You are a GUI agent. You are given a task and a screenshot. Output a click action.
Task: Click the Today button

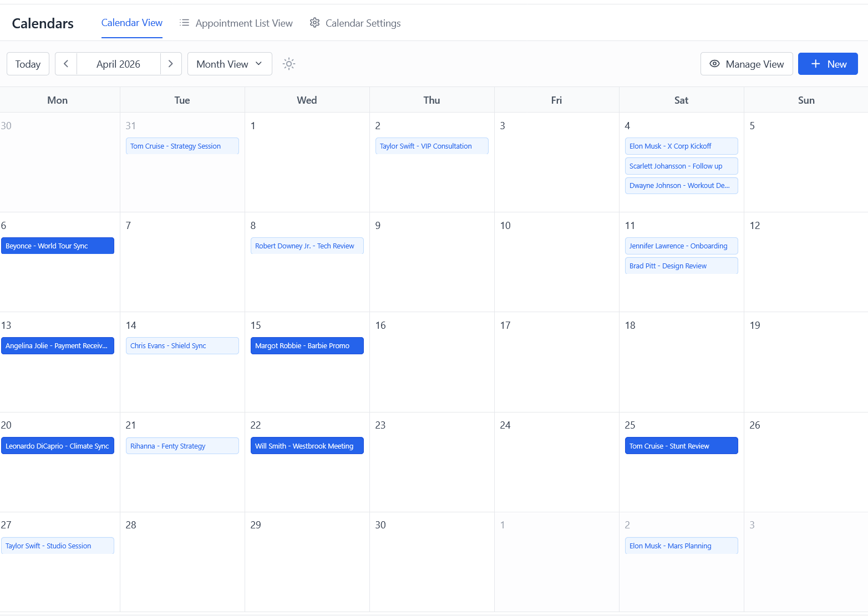coord(28,64)
